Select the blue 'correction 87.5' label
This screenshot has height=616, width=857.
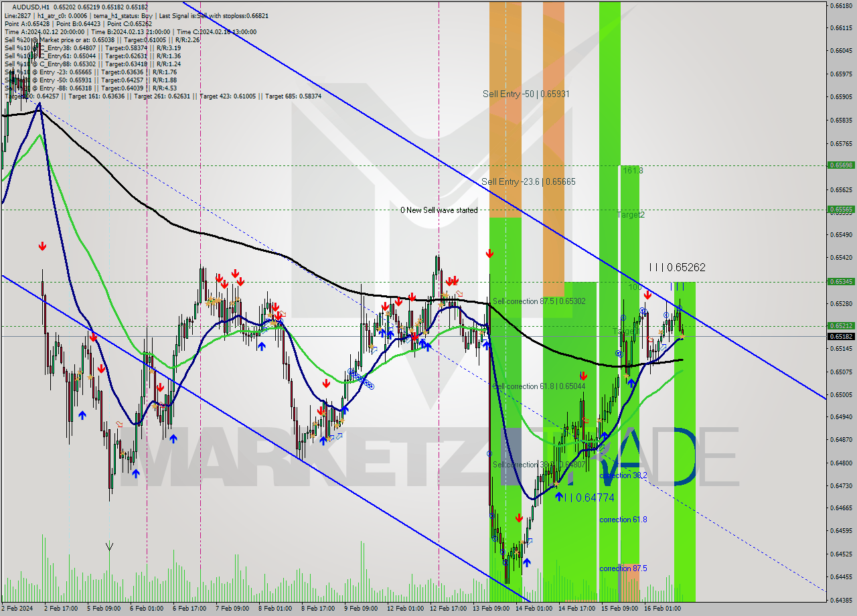pos(623,568)
